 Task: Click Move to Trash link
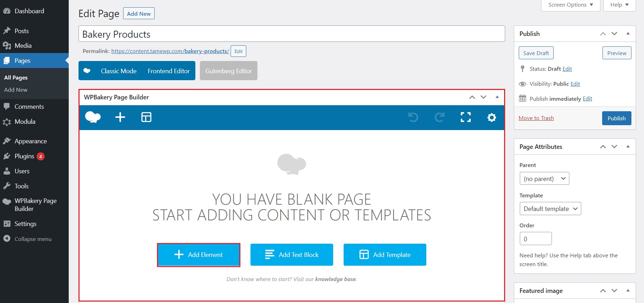[x=536, y=118]
